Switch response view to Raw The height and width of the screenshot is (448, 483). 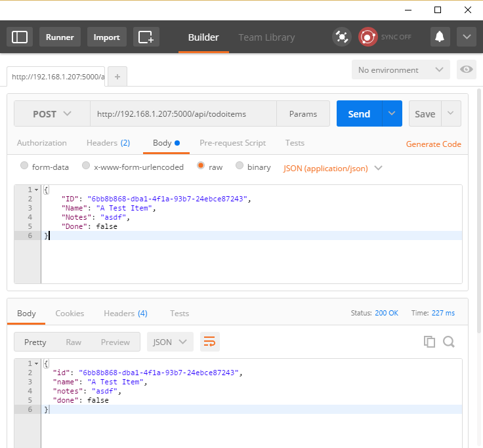(73, 342)
